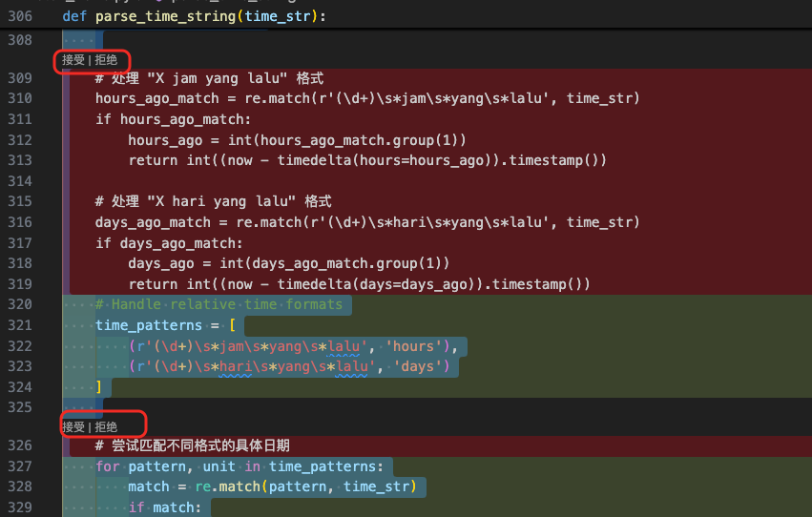Click comment '处理 "X jam yang lalu" 格式'
The image size is (812, 517).
point(209,78)
